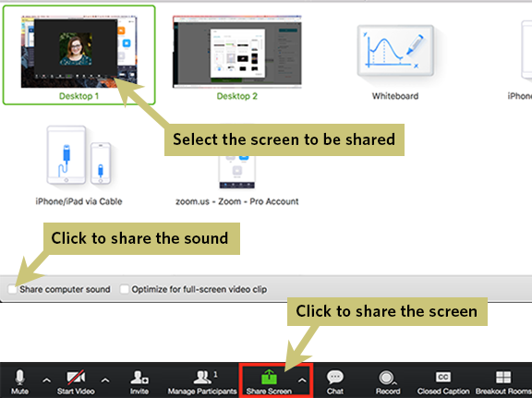
Task: Start Video using the camera icon
Action: (x=76, y=382)
